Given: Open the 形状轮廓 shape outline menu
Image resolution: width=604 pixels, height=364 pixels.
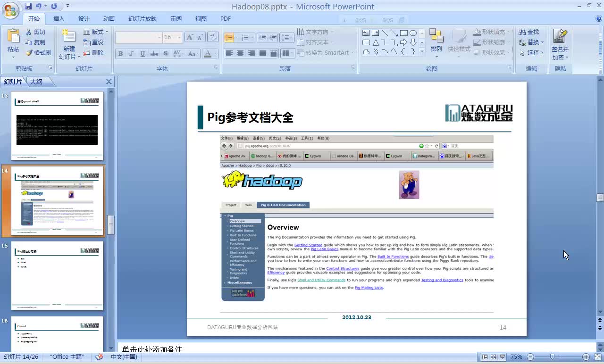Looking at the screenshot, I should pyautogui.click(x=492, y=42).
